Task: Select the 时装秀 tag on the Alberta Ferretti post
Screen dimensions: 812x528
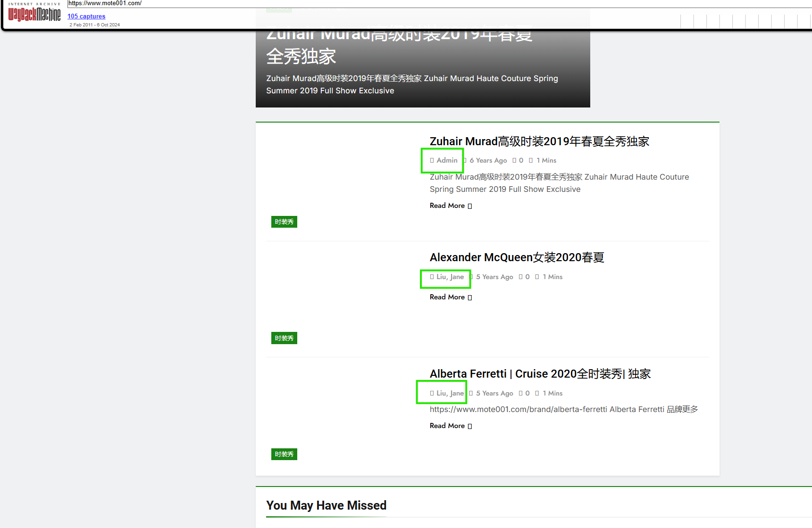Action: 284,454
